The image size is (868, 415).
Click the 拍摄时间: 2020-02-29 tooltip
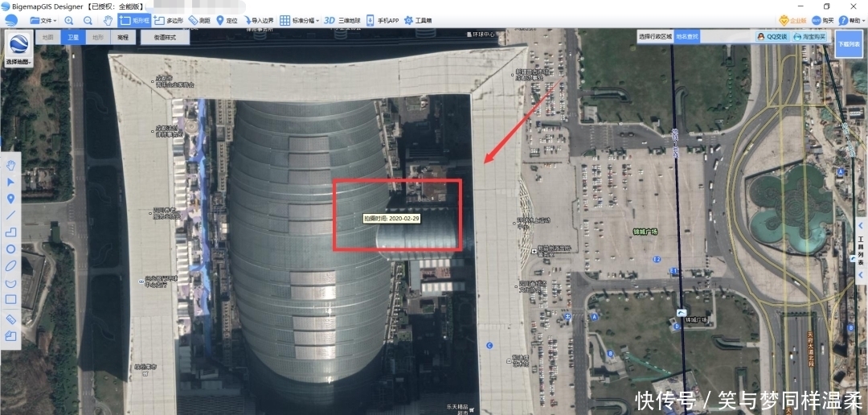[x=391, y=218]
